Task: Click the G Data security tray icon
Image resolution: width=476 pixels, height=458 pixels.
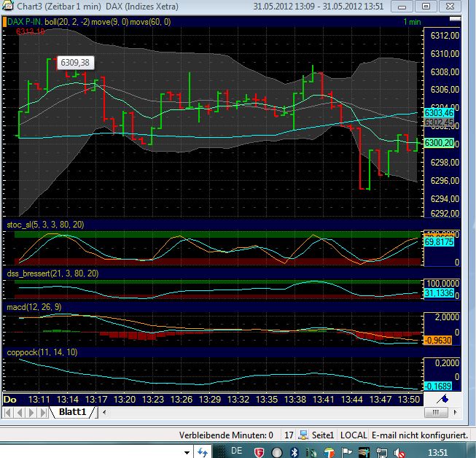Action: pos(259,452)
